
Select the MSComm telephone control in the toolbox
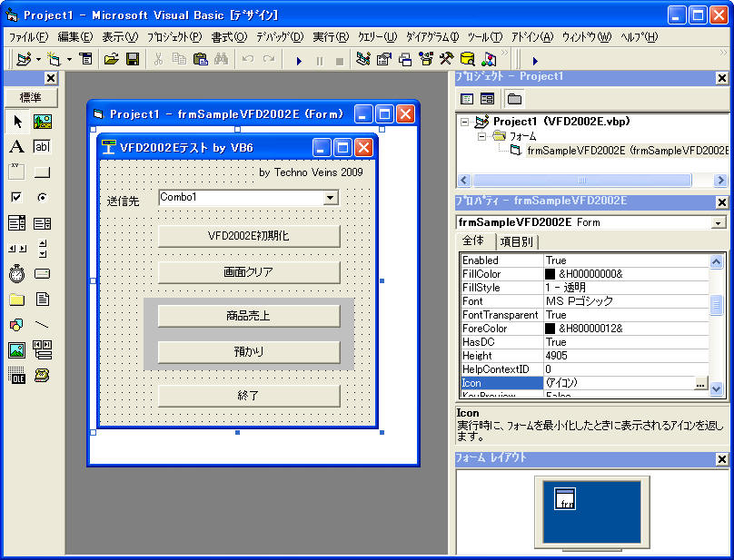click(x=42, y=375)
